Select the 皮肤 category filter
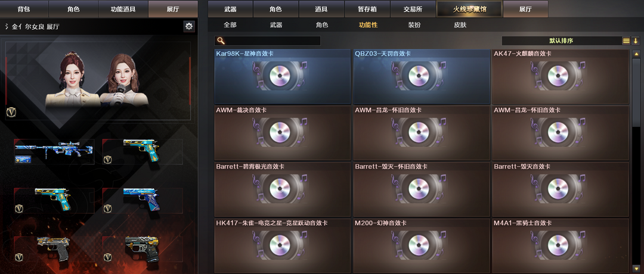The image size is (644, 274). pyautogui.click(x=460, y=25)
